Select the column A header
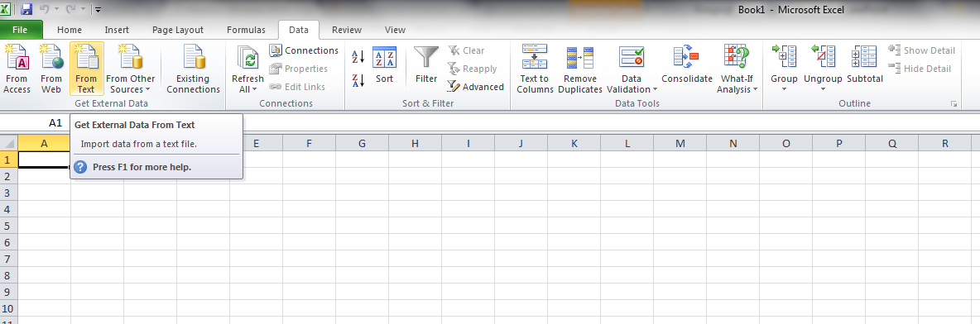Image resolution: width=980 pixels, height=324 pixels. [44, 144]
